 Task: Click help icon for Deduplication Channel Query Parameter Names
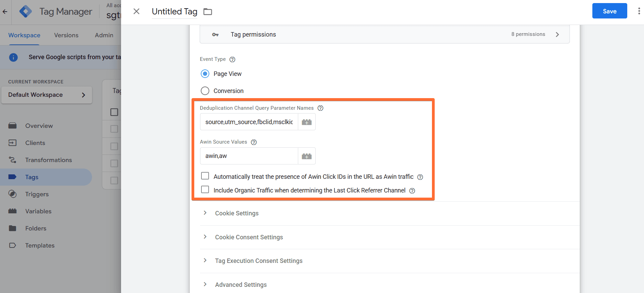320,108
